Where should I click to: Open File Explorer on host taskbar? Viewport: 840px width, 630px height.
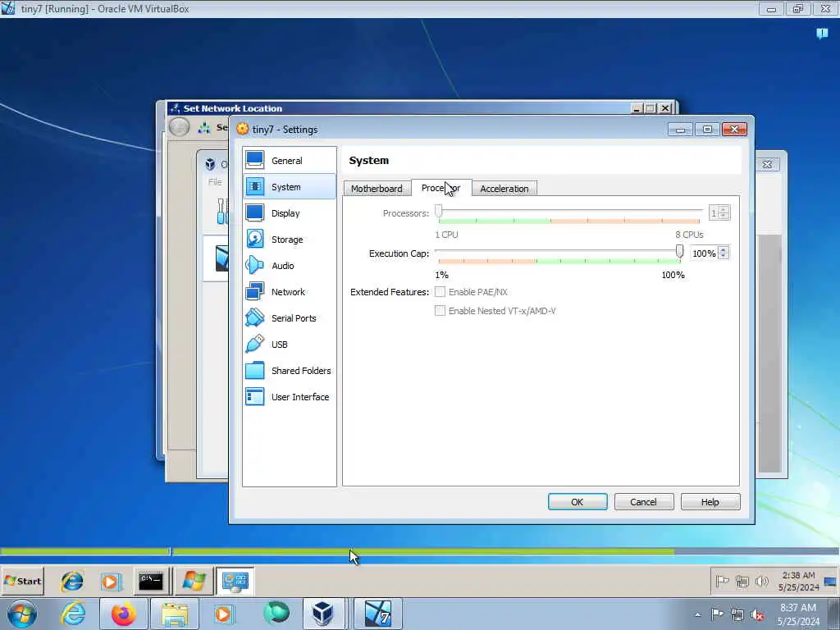tap(175, 614)
